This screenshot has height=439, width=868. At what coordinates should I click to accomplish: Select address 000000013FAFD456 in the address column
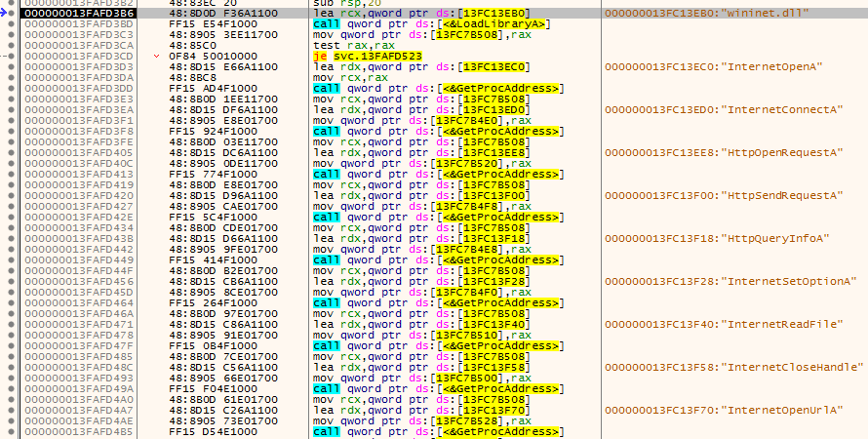coord(79,281)
